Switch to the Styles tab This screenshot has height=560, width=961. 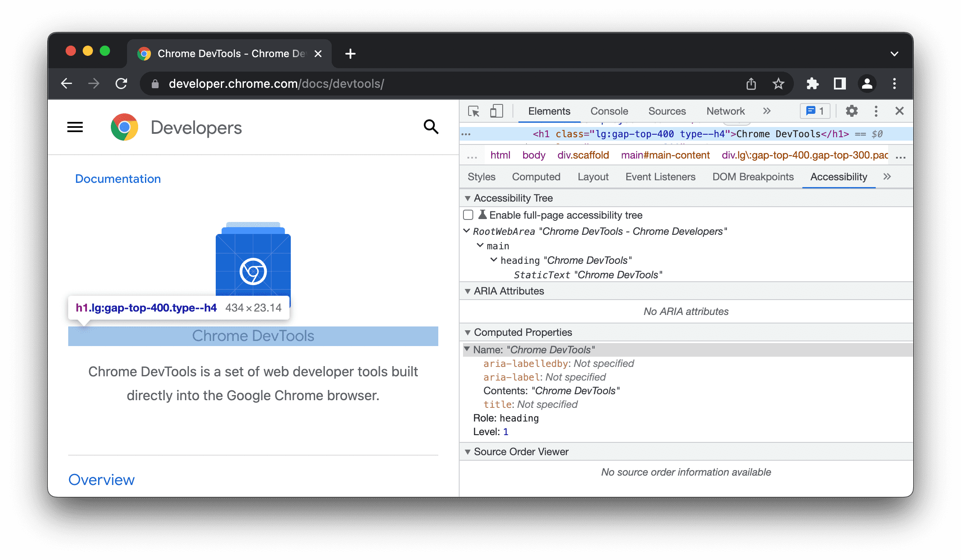click(481, 177)
